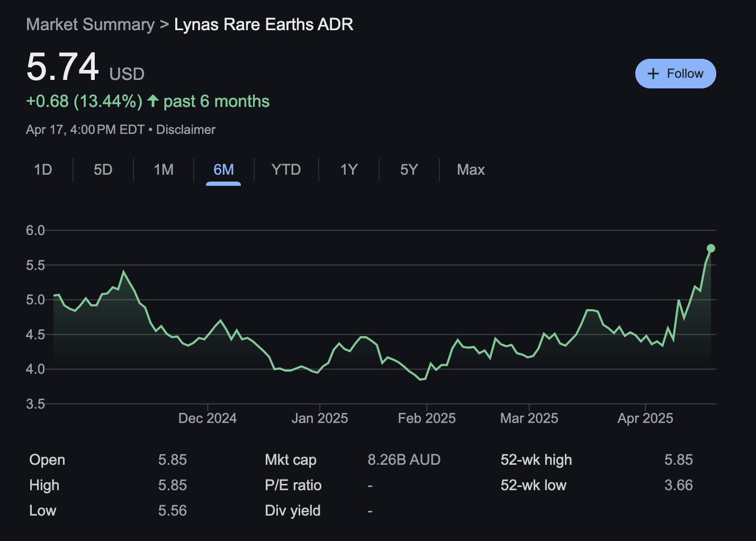The width and height of the screenshot is (756, 541).
Task: Click the 52-wk high label
Action: (536, 459)
